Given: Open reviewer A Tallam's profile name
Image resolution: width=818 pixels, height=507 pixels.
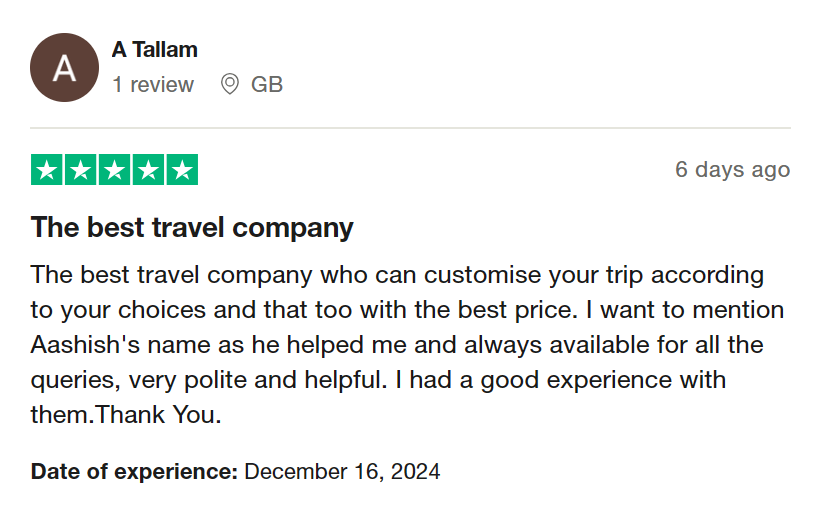Looking at the screenshot, I should [154, 49].
